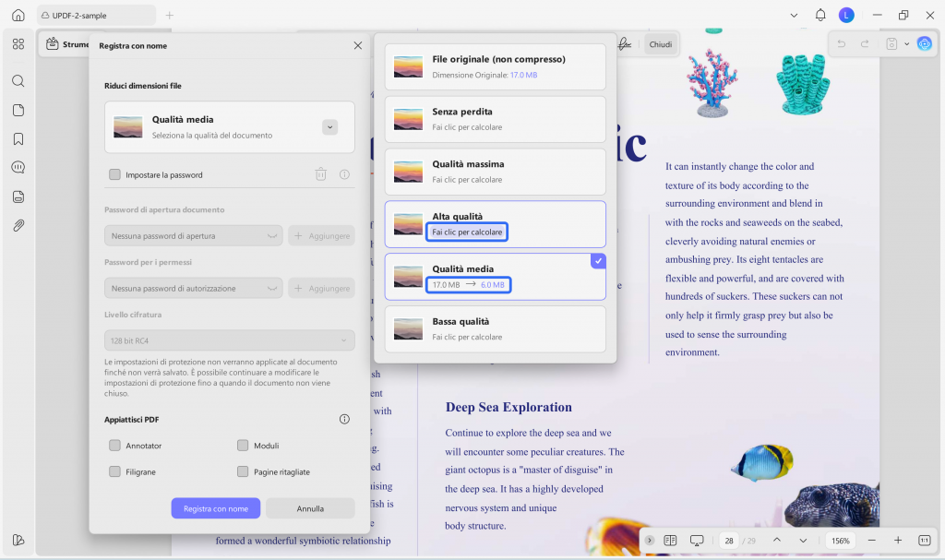
Task: Open Nessuna password di autorizzazione dropdown
Action: [193, 288]
